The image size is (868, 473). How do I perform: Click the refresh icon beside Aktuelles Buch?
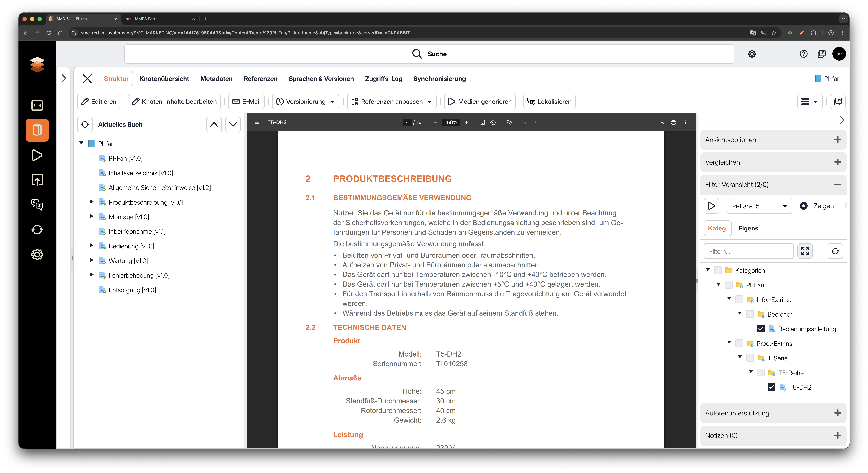85,124
